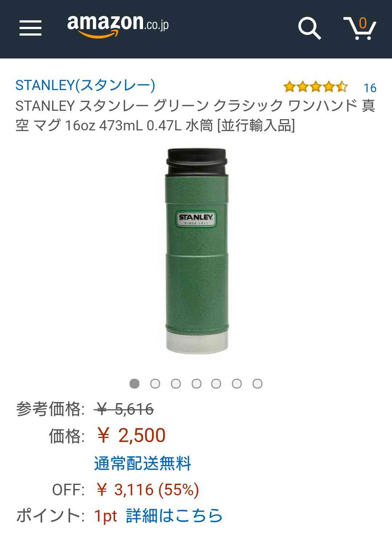Open the STANLEY(スタンレー) brand link

[x=85, y=85]
